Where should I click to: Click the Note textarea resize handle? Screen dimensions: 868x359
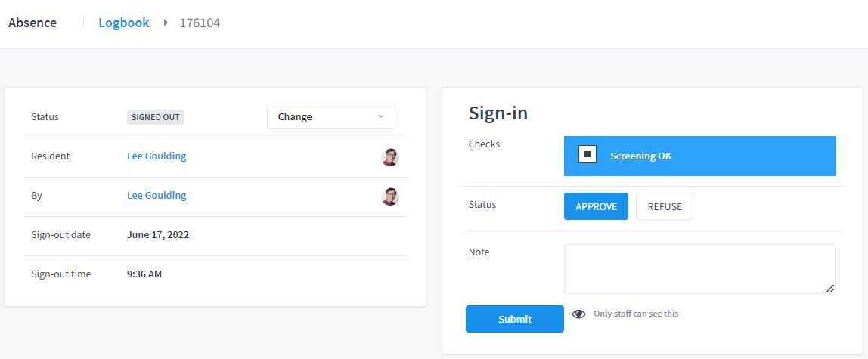829,288
